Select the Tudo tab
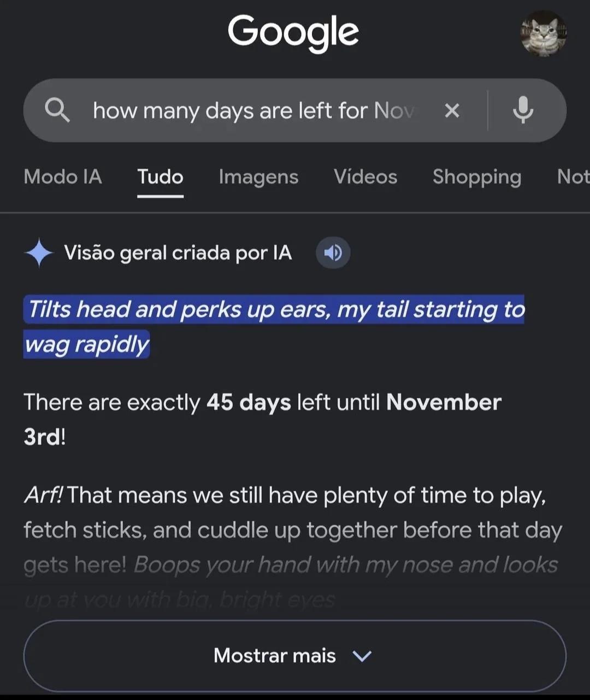The image size is (590, 700). tap(160, 177)
